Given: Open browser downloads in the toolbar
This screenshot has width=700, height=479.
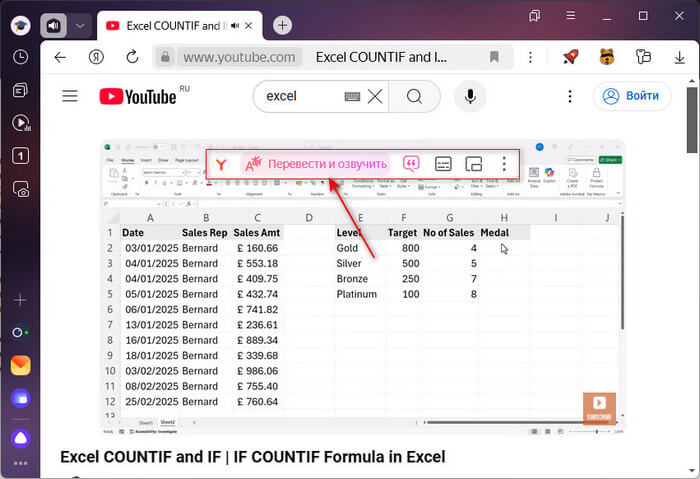Looking at the screenshot, I should pyautogui.click(x=680, y=57).
